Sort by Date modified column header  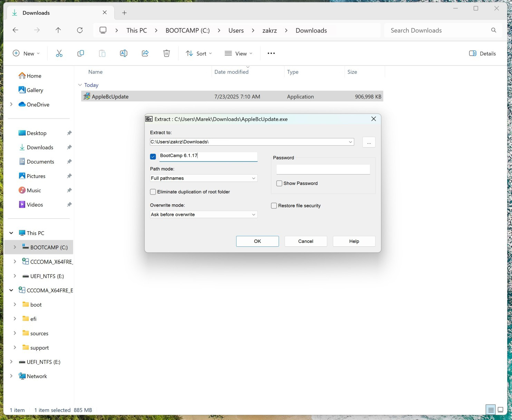(x=231, y=72)
